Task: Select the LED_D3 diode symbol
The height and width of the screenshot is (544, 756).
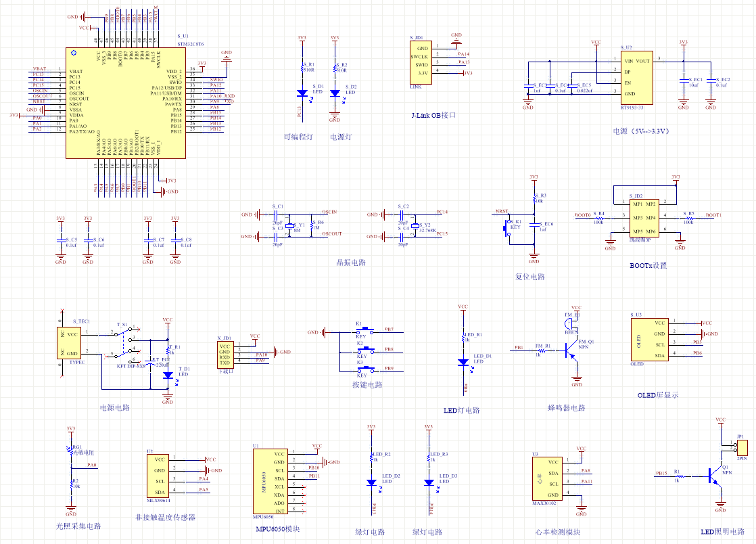Action: tap(429, 482)
